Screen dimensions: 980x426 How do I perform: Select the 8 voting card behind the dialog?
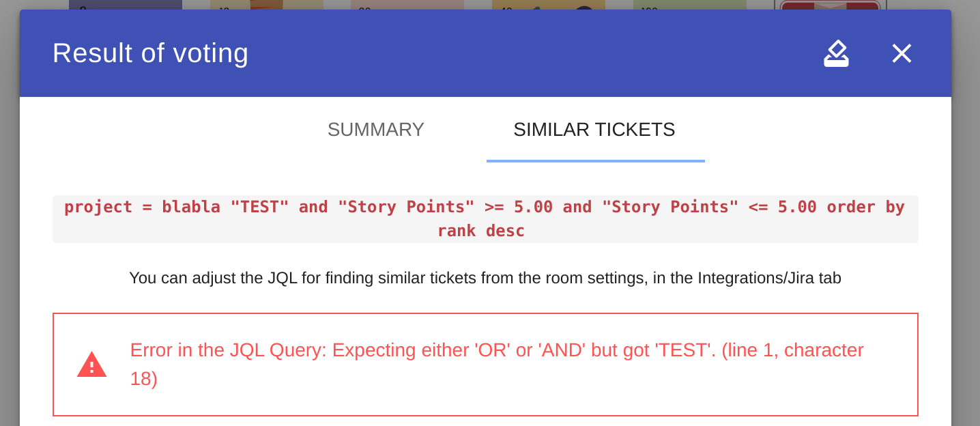(x=125, y=5)
